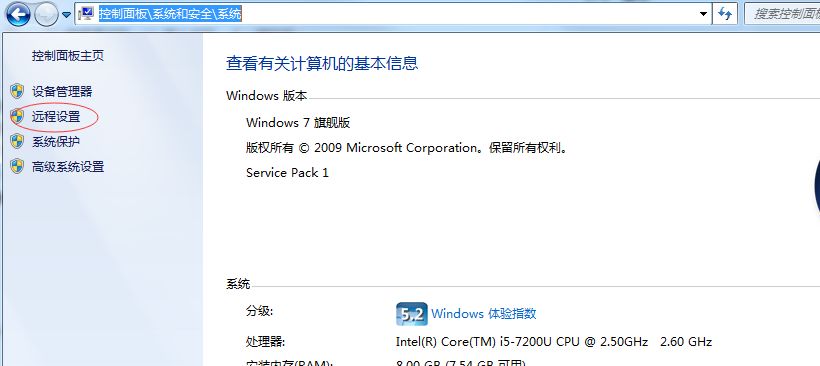Open the recent pages dropdown arrow
Viewport: 820px width, 366px height.
[66, 15]
